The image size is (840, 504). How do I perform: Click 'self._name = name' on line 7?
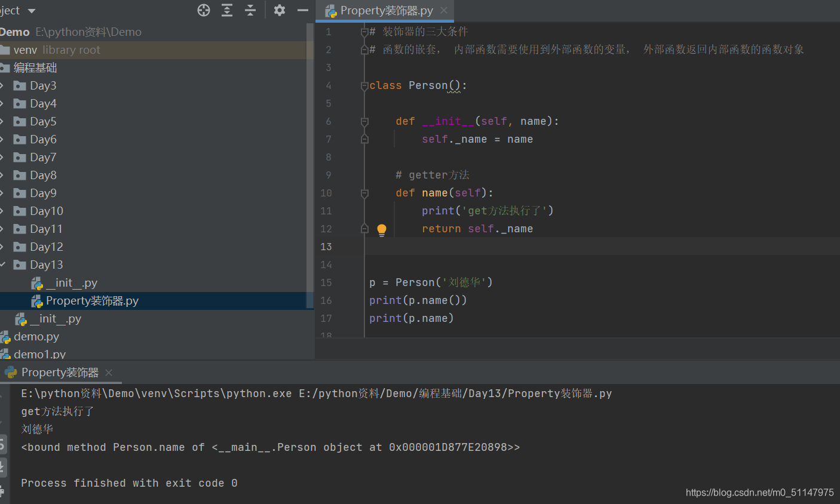477,140
